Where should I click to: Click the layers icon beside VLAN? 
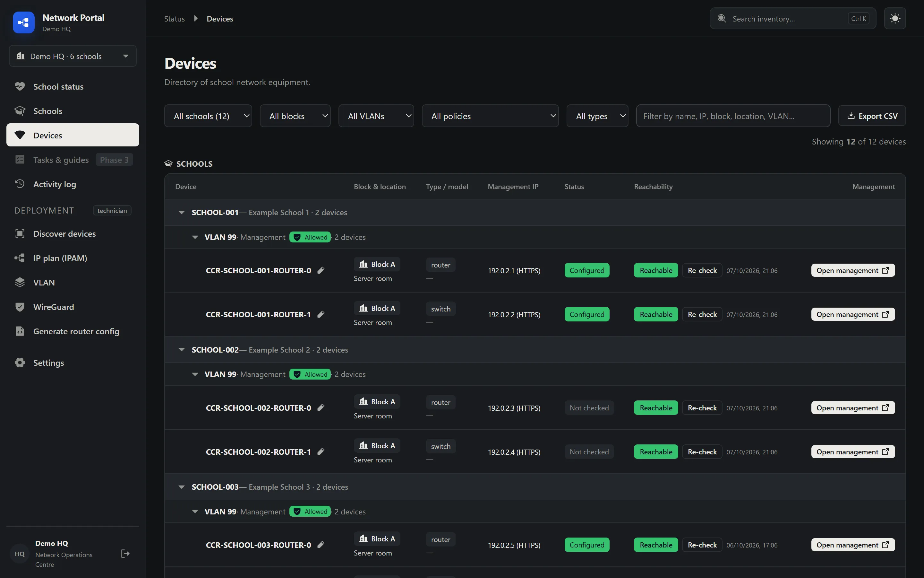pos(20,283)
